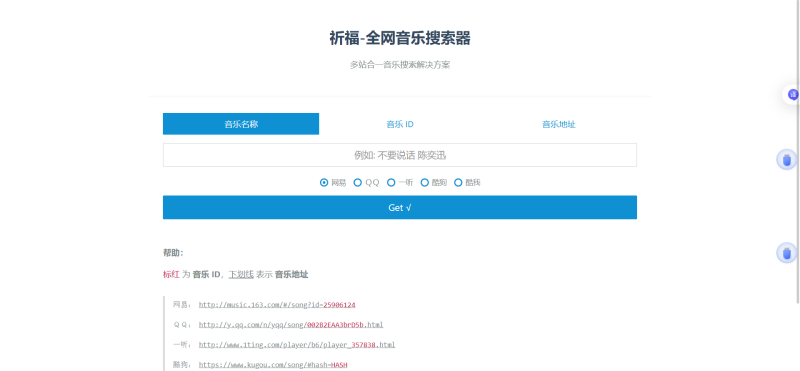The width and height of the screenshot is (800, 371).
Task: Choose the 一听 radio option
Action: coord(391,183)
